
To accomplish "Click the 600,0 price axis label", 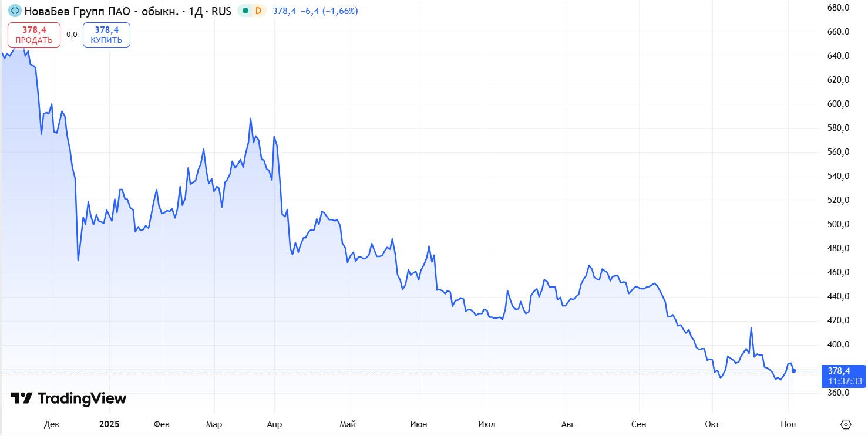I will pyautogui.click(x=838, y=104).
